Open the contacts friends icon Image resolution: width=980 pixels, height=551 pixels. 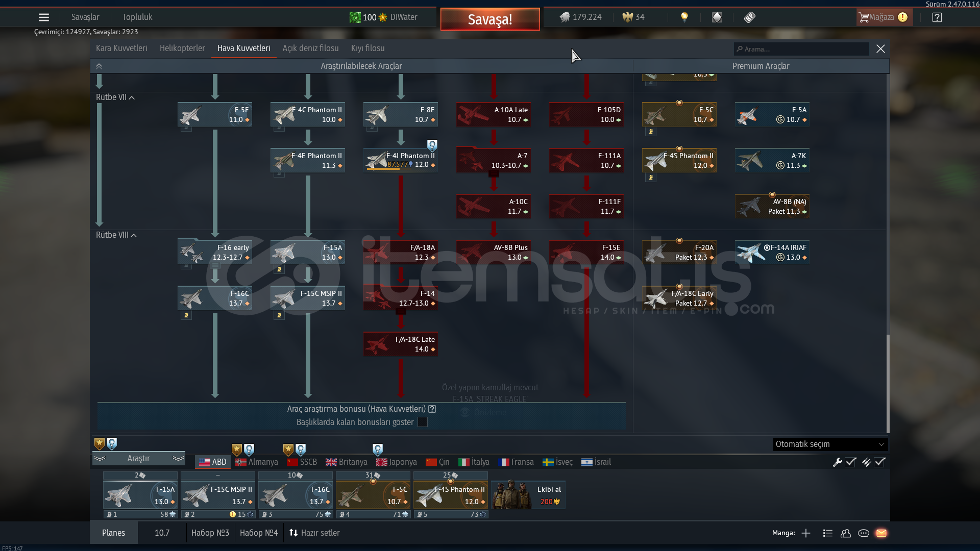coord(846,533)
